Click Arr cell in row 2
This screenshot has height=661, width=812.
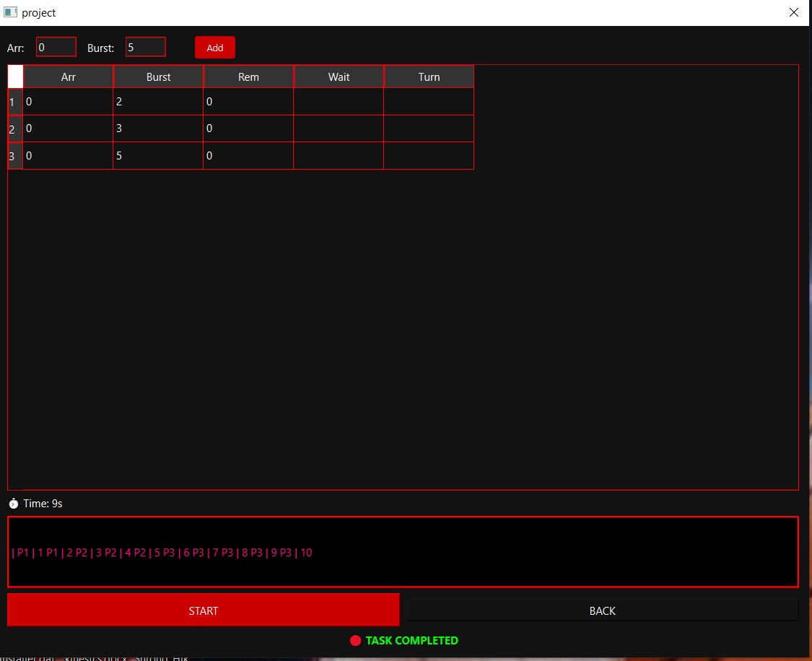tap(68, 128)
